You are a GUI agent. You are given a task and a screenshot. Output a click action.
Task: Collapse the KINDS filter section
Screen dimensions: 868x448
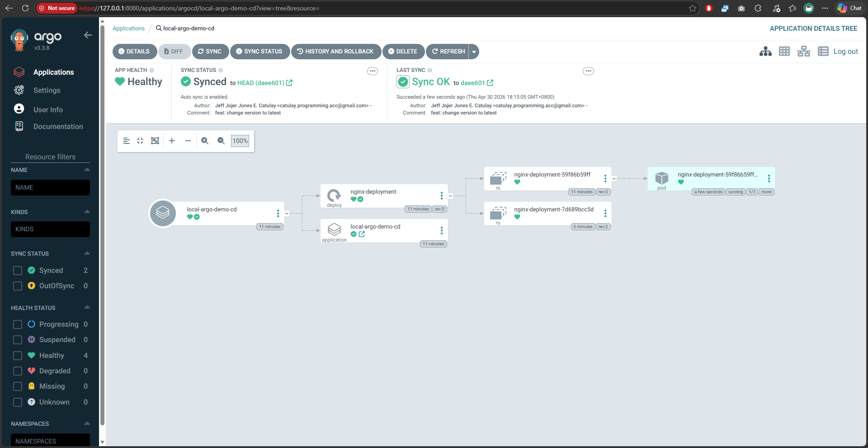coord(87,212)
